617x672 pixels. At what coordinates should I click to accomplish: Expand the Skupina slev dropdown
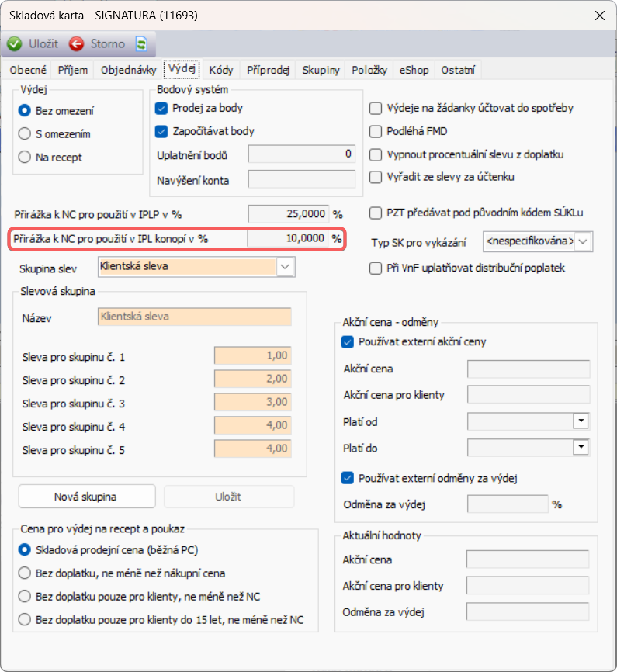click(x=285, y=267)
